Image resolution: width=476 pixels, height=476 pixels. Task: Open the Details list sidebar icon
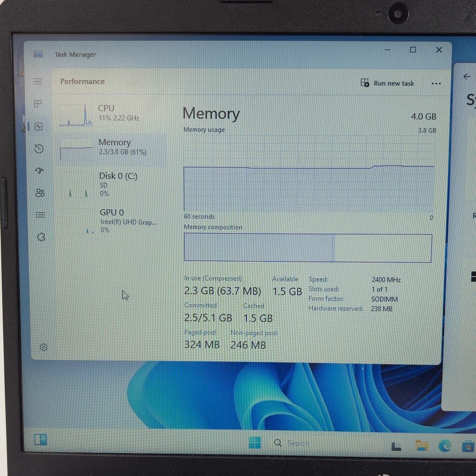tap(40, 215)
